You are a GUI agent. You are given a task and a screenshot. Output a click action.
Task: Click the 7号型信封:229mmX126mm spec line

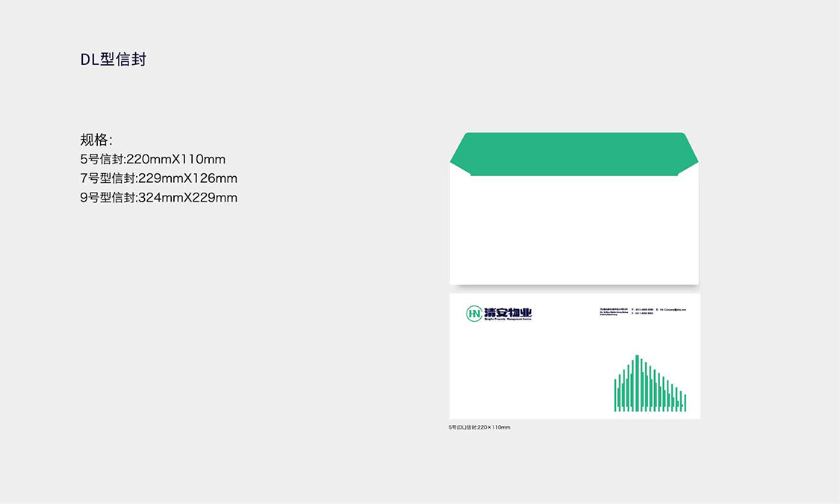click(158, 178)
